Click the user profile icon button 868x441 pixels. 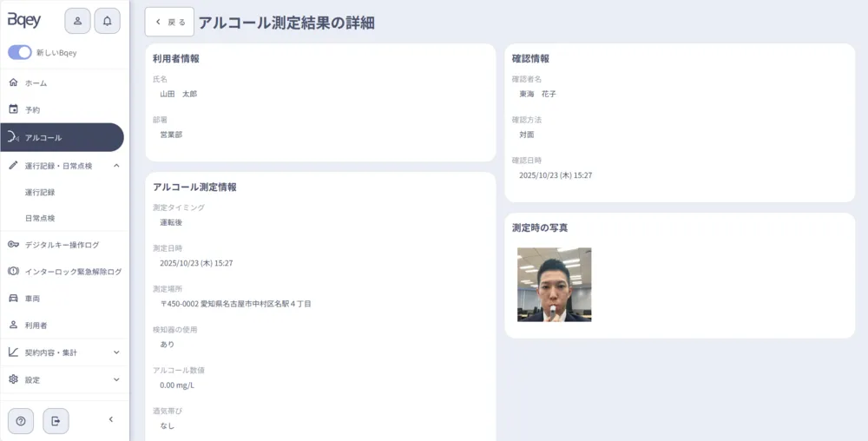pyautogui.click(x=77, y=21)
